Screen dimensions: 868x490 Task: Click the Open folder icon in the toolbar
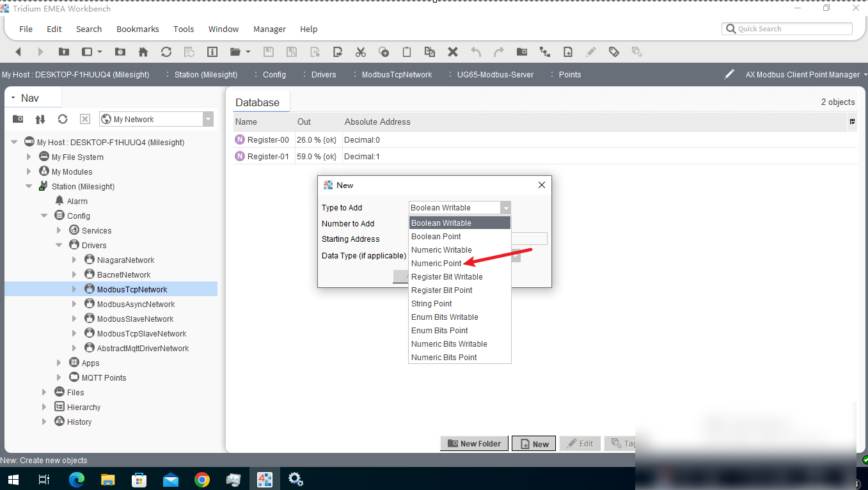(235, 52)
